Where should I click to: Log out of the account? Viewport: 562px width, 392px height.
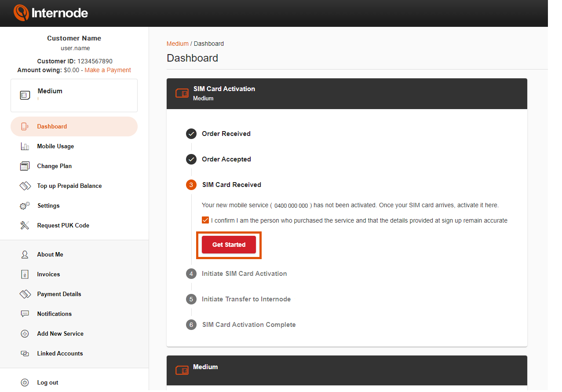[47, 383]
